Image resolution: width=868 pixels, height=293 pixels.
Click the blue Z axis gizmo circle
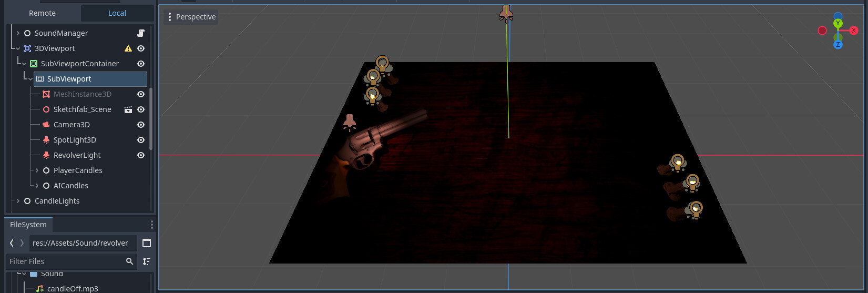(838, 45)
